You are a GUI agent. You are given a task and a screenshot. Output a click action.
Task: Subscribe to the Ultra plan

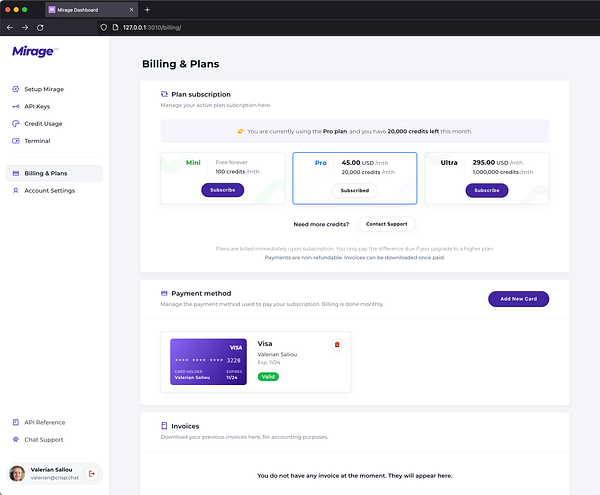tap(487, 191)
